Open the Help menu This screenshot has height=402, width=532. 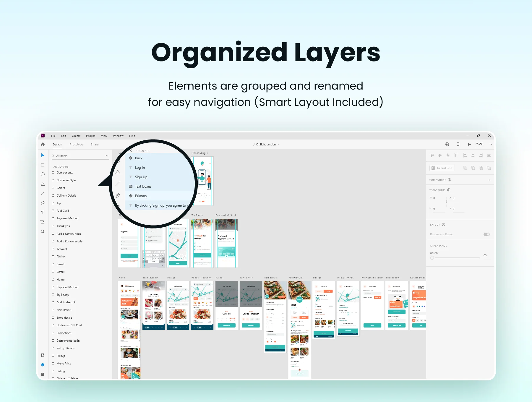[x=132, y=136]
